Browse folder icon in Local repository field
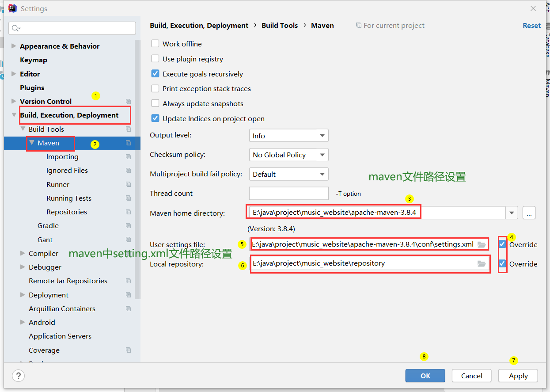Image resolution: width=550 pixels, height=392 pixels. pyautogui.click(x=482, y=264)
